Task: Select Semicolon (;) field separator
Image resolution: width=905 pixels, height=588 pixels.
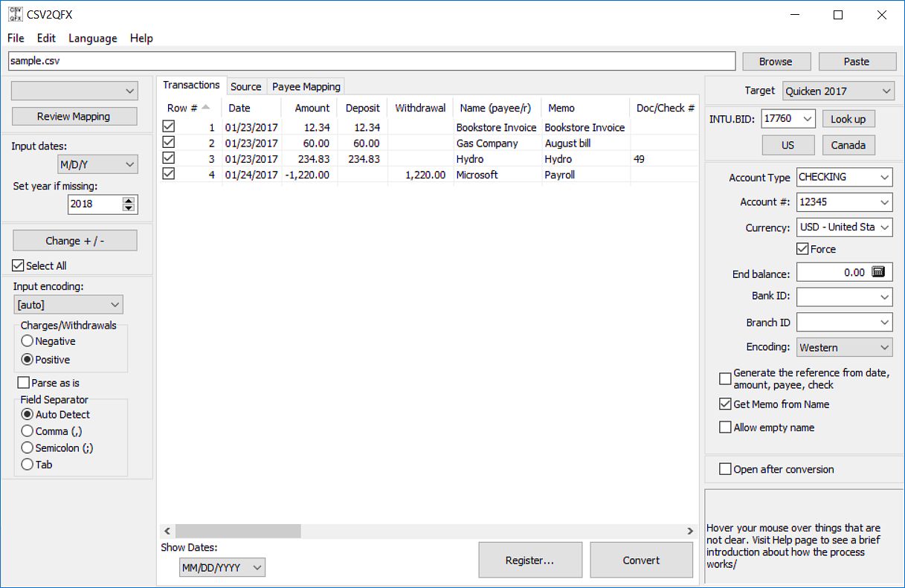Action: click(28, 448)
